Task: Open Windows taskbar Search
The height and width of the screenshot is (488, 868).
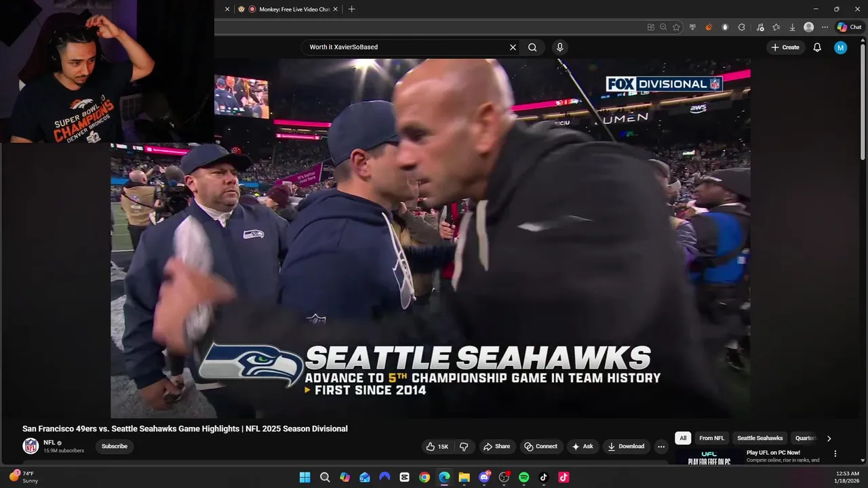Action: coord(325,477)
